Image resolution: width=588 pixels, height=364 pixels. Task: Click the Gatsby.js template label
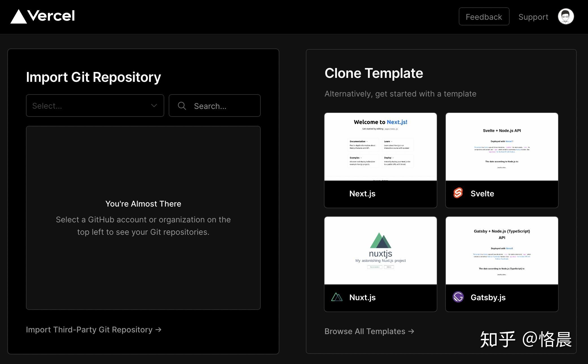(488, 297)
